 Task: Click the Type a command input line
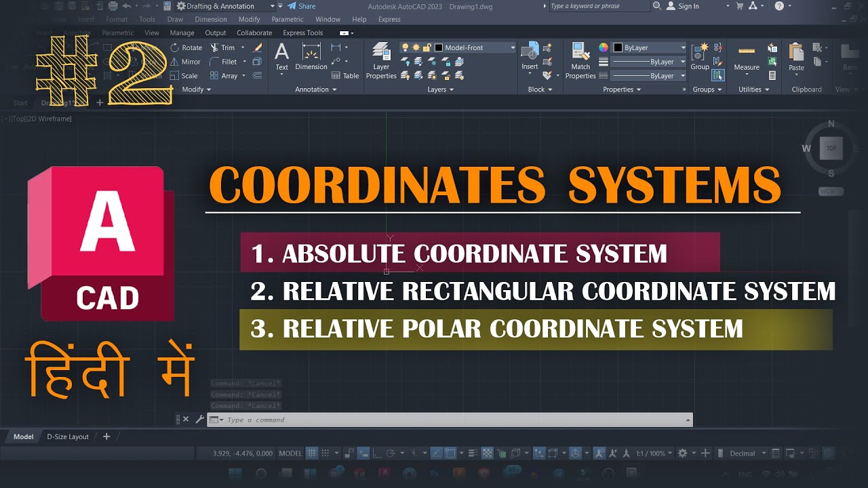click(450, 420)
